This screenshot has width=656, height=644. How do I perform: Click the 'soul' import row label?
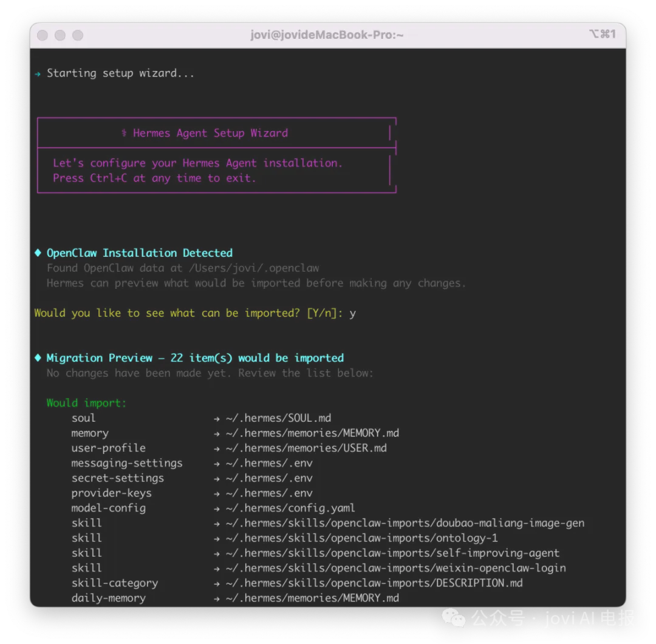83,418
